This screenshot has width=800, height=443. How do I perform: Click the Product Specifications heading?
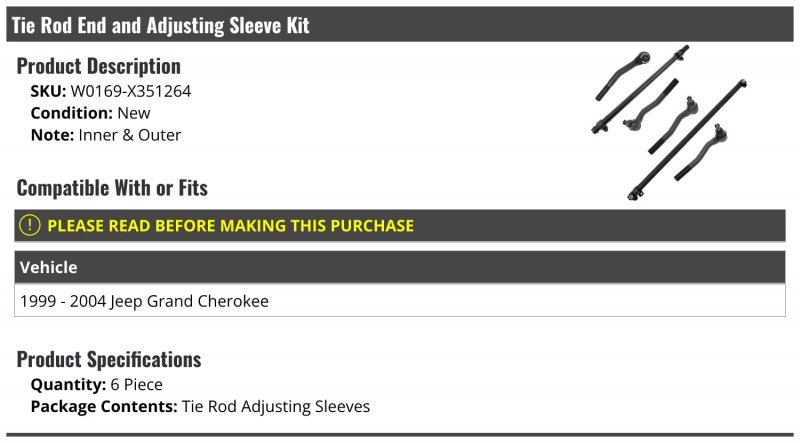[109, 359]
